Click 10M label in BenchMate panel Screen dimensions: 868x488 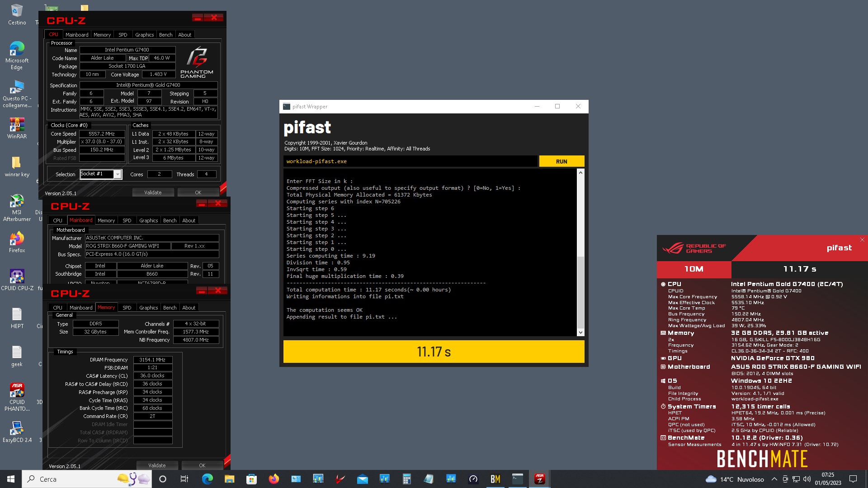click(x=693, y=269)
